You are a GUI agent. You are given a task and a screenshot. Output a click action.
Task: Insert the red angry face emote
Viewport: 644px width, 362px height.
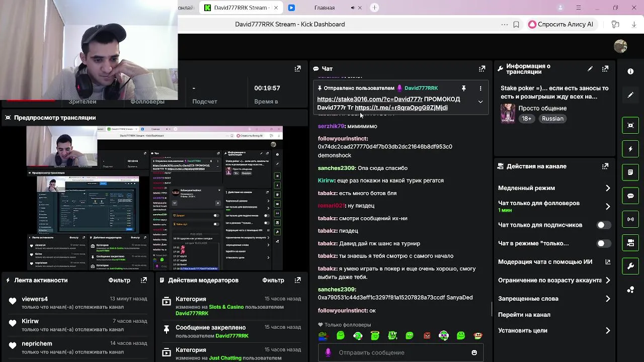(x=427, y=335)
